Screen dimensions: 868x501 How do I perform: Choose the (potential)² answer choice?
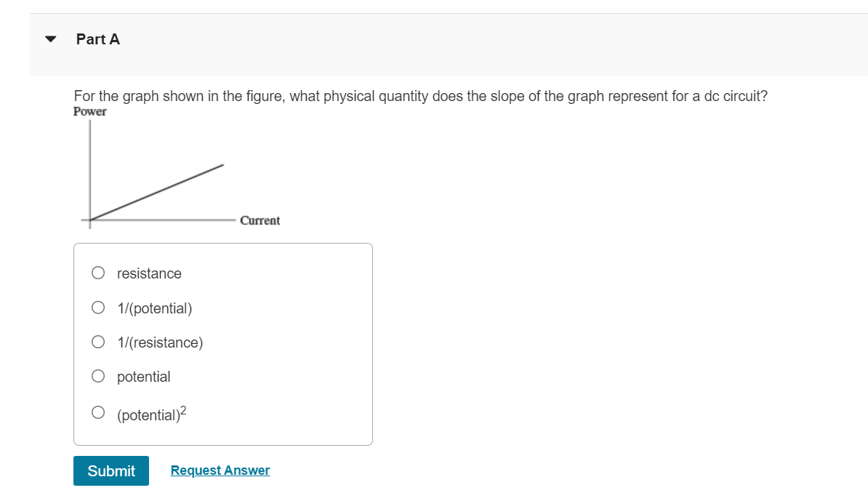(98, 412)
